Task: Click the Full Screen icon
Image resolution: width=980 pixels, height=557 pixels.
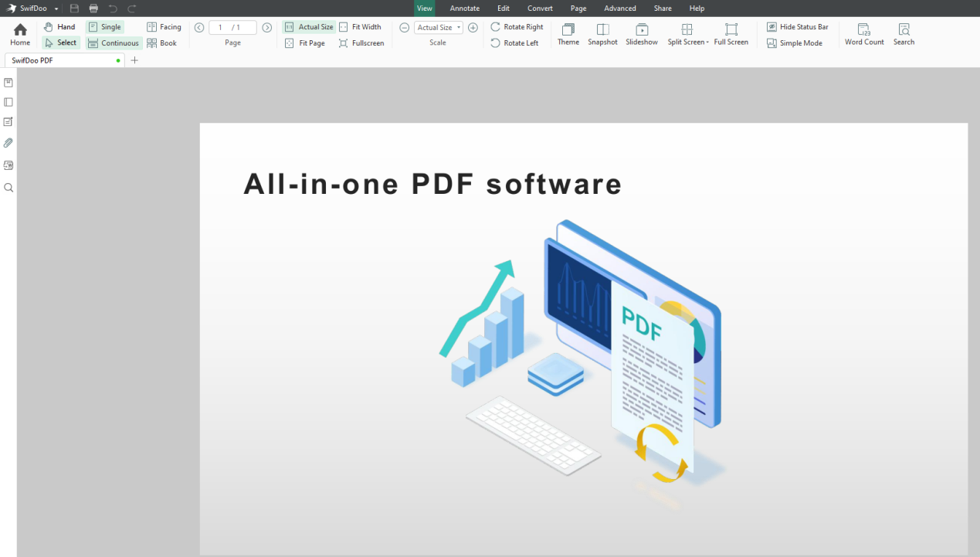Action: click(x=731, y=34)
